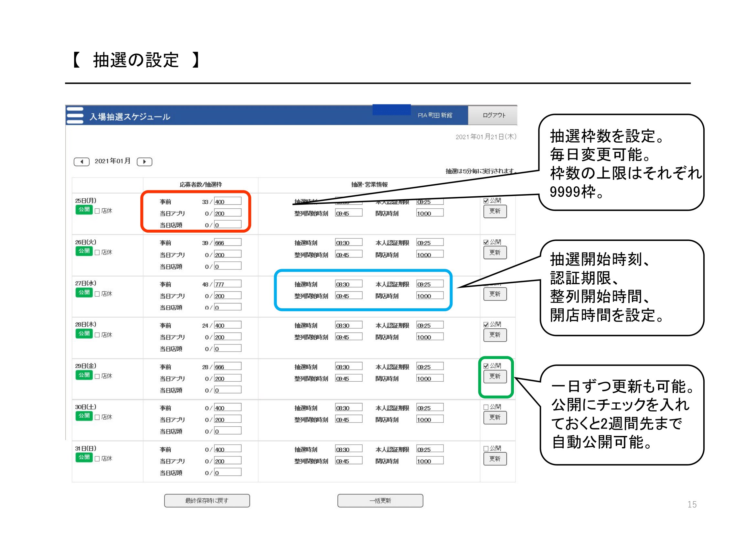
Task: Uncheck 公開 checkbox for 29日(金)
Action: click(486, 366)
